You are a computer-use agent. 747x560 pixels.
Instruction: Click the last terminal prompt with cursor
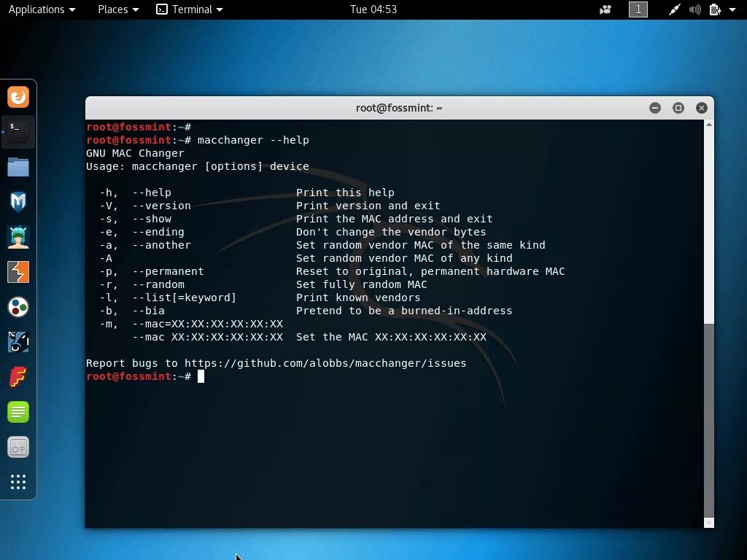coord(145,377)
